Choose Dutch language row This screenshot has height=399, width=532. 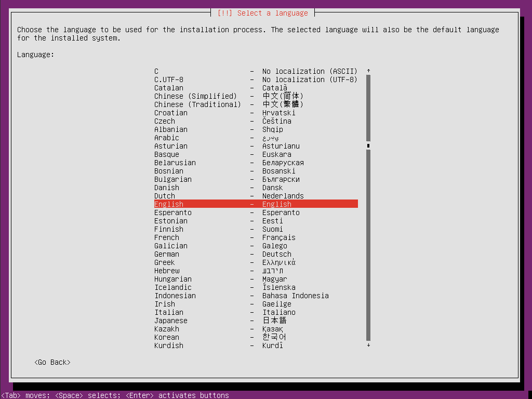pos(256,196)
